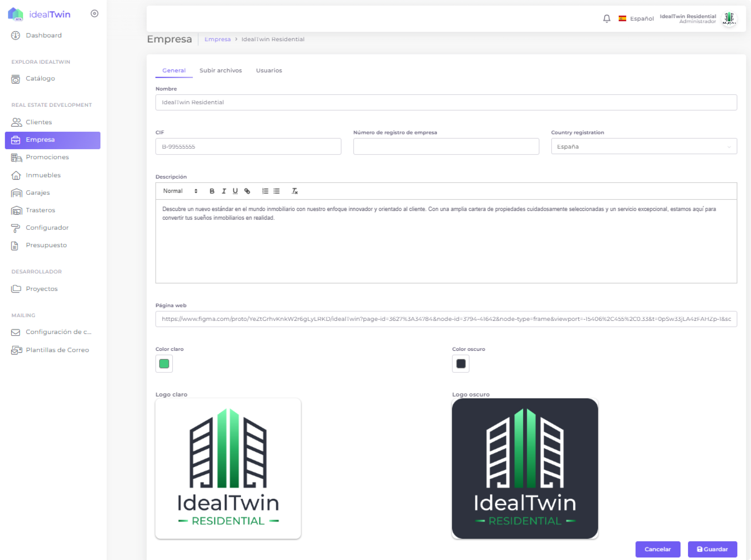This screenshot has width=751, height=560.
Task: Switch to the Usuarios tab
Action: pos(269,71)
